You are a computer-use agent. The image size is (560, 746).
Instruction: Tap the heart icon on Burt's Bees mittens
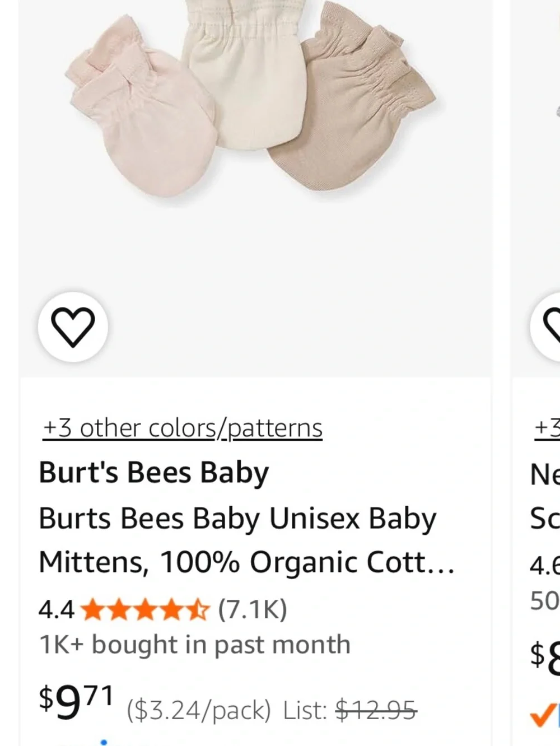[73, 327]
